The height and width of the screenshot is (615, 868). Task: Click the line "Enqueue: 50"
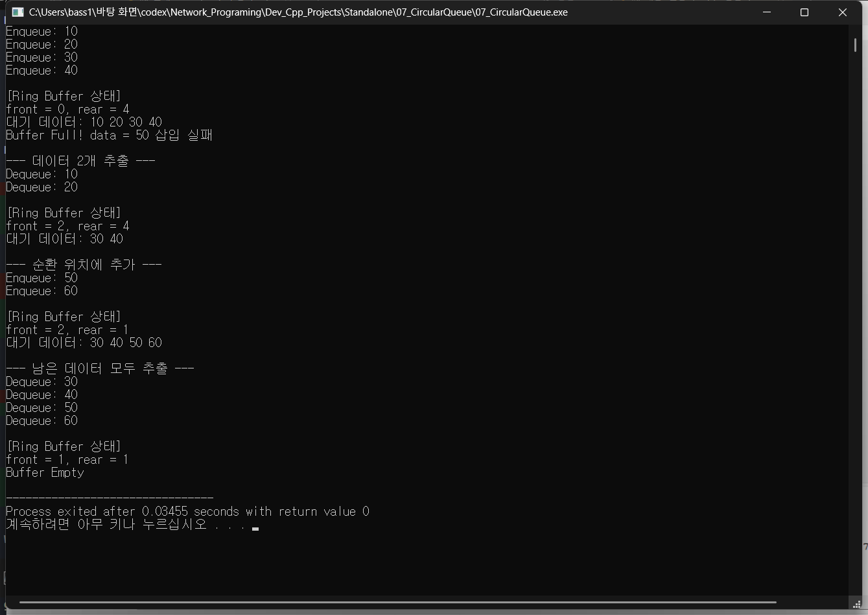41,278
